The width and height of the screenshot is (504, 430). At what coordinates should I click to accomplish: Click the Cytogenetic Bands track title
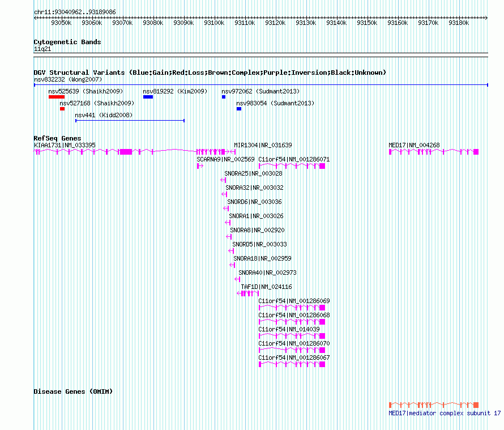point(67,42)
